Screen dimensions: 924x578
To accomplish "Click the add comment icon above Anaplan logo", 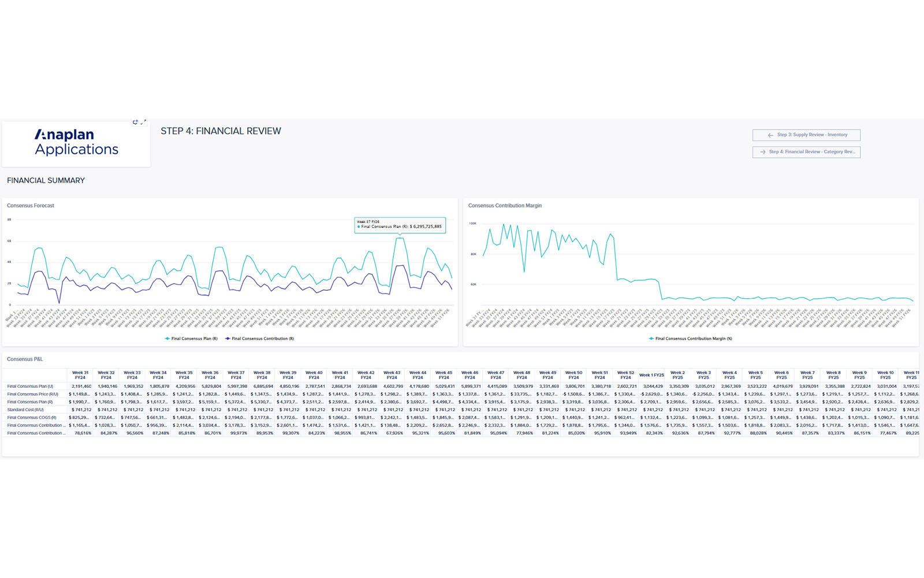I will 136,122.
